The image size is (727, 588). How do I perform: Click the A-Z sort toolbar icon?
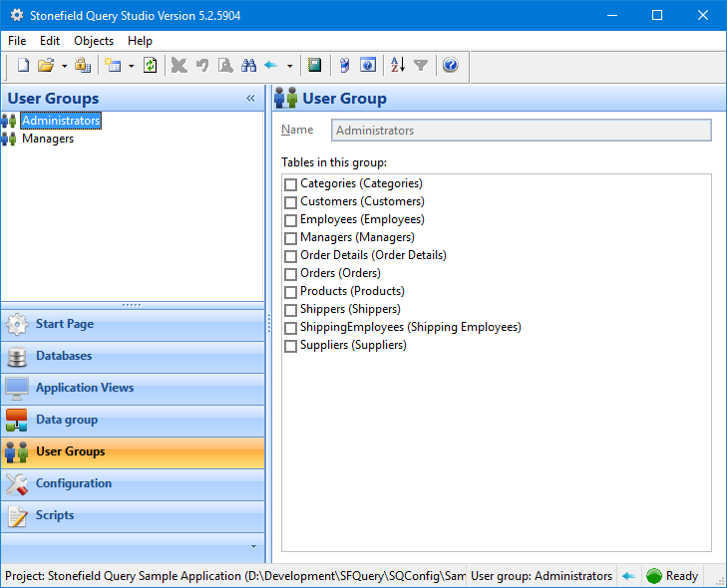[x=398, y=66]
